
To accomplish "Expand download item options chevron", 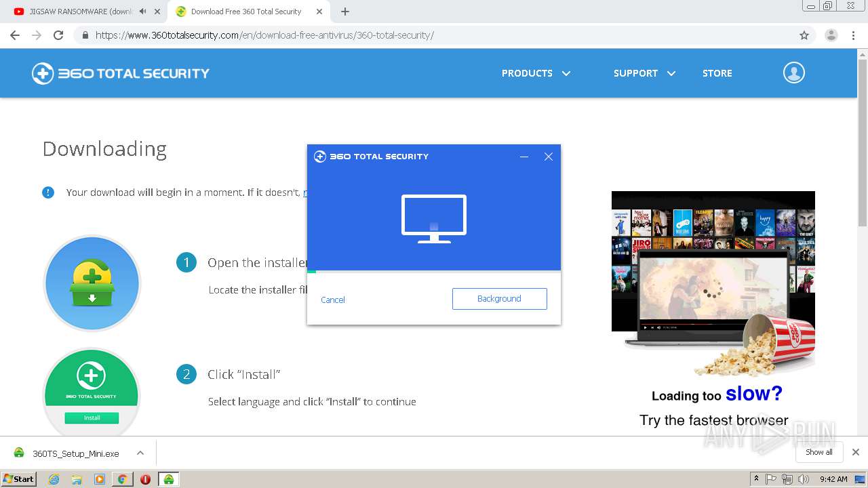I will (140, 453).
